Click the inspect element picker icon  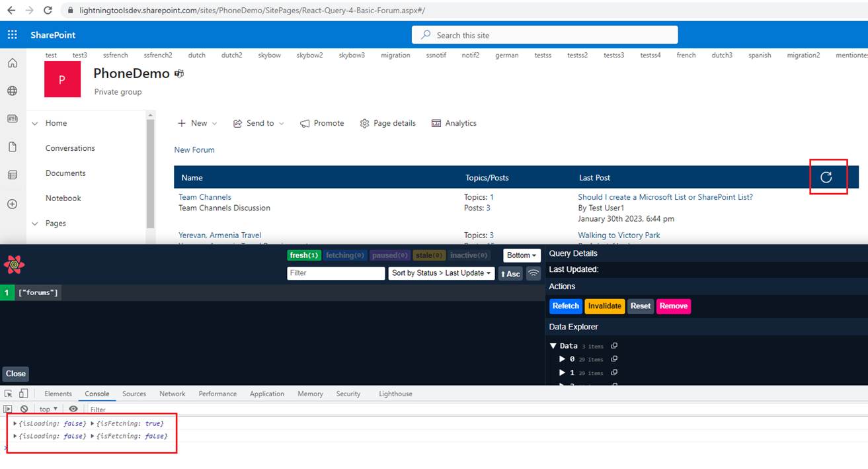pyautogui.click(x=9, y=394)
